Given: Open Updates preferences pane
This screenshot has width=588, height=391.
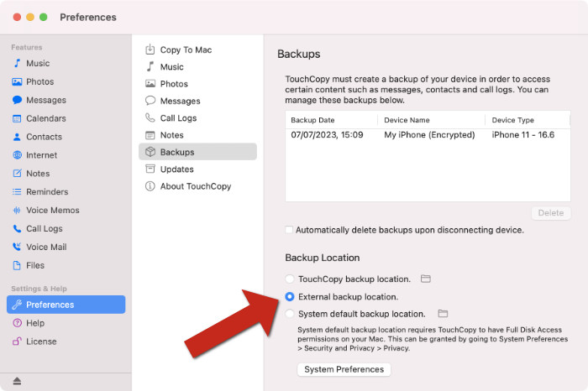Looking at the screenshot, I should coord(170,169).
